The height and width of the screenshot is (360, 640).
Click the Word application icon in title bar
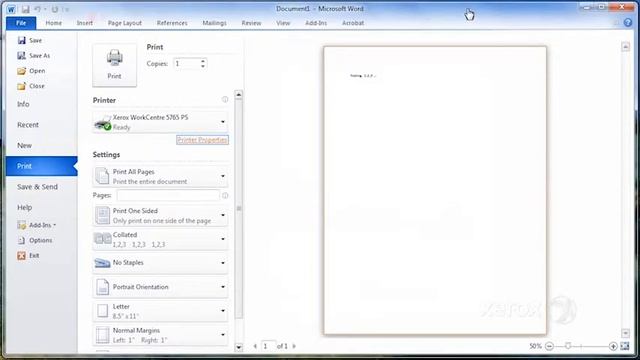pos(11,9)
